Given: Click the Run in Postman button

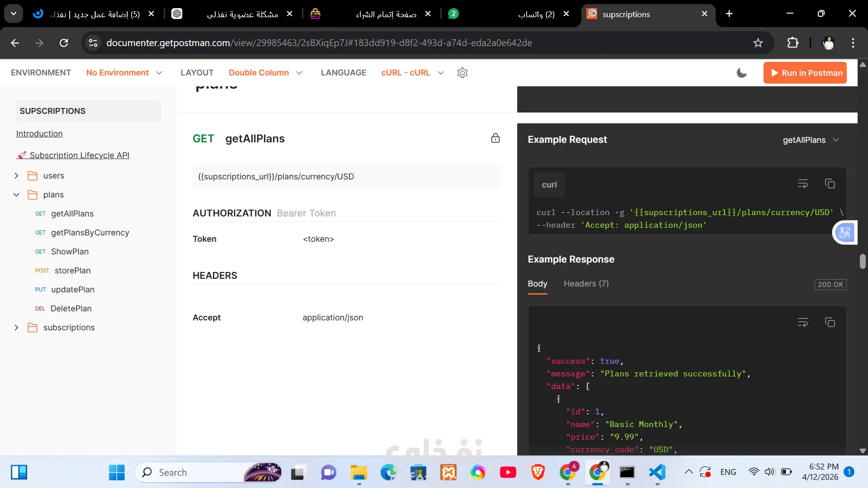Looking at the screenshot, I should pyautogui.click(x=805, y=73).
